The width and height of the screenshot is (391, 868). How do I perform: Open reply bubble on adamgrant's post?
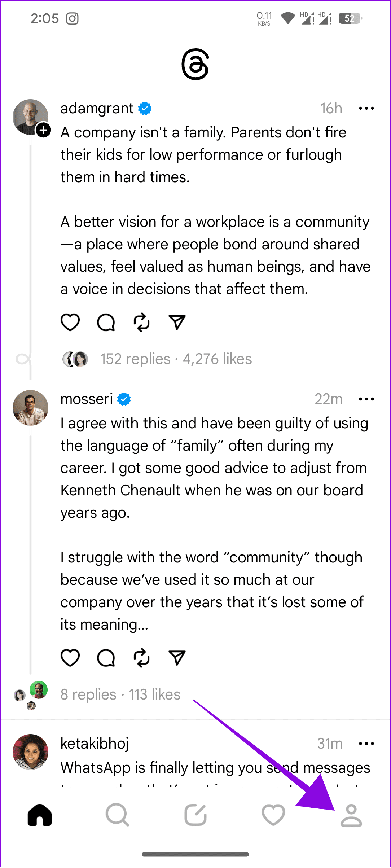pos(106,322)
